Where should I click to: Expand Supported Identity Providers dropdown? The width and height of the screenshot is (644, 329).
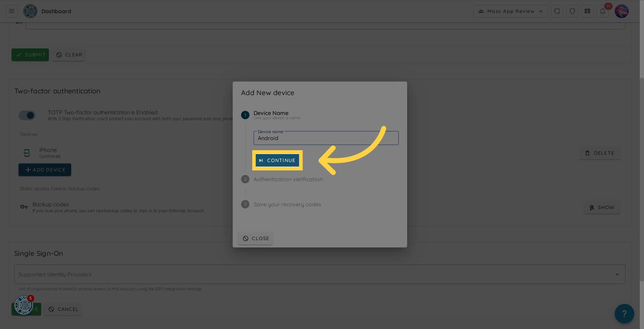click(320, 274)
